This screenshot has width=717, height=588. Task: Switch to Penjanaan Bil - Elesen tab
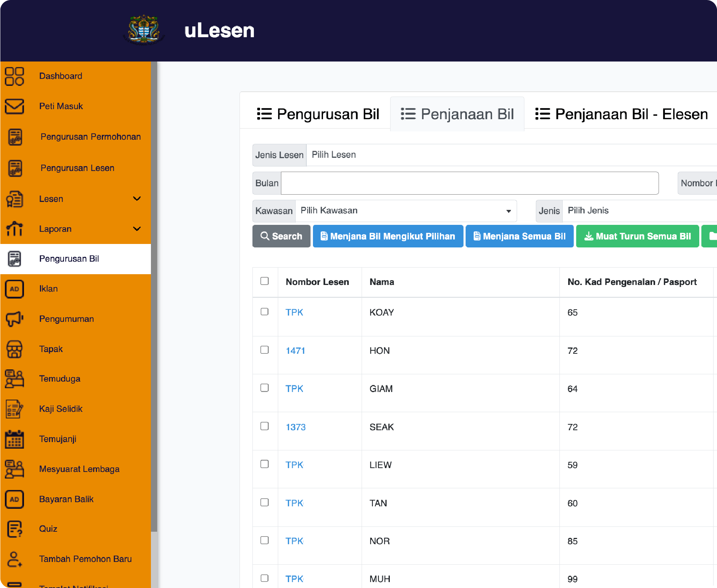pyautogui.click(x=621, y=114)
